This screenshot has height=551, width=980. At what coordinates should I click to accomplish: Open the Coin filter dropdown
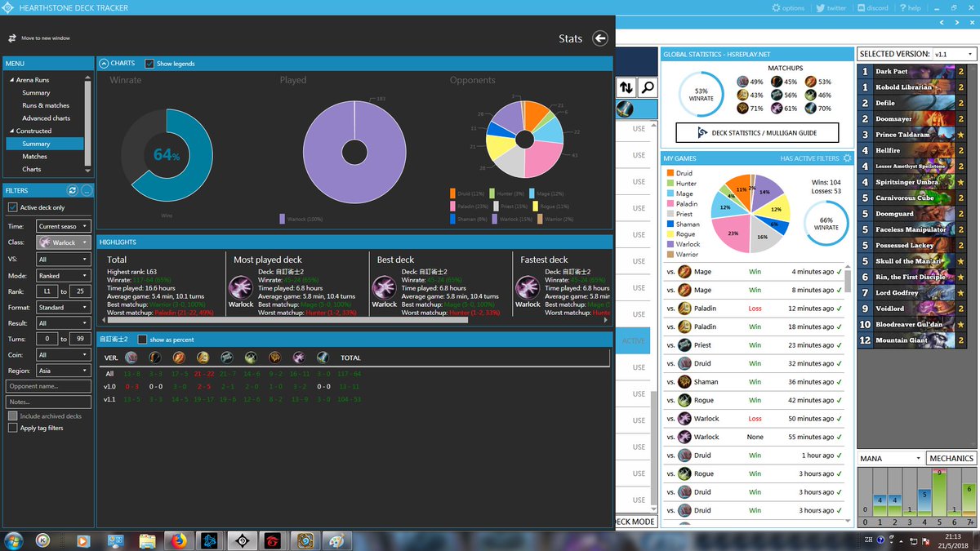tap(64, 354)
